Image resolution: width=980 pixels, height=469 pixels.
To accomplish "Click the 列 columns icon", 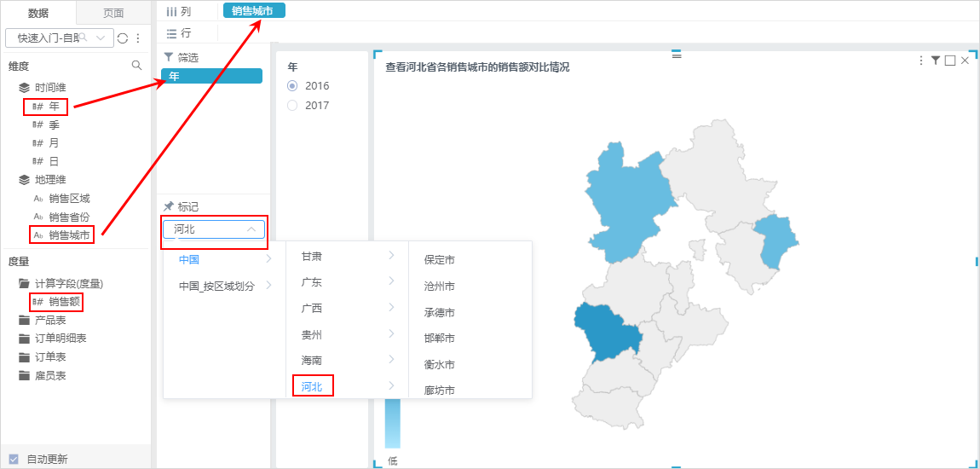I will point(170,11).
